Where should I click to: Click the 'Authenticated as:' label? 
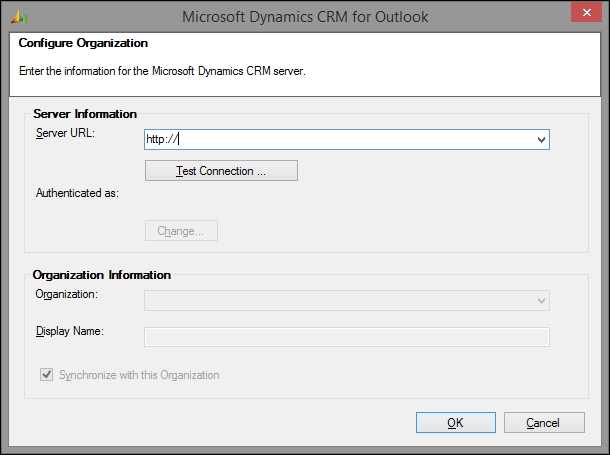(x=77, y=193)
